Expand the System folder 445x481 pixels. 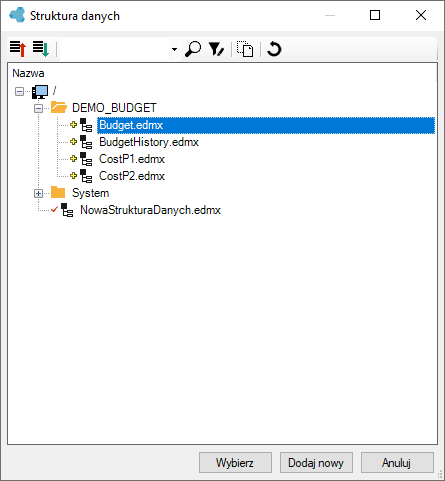click(39, 193)
